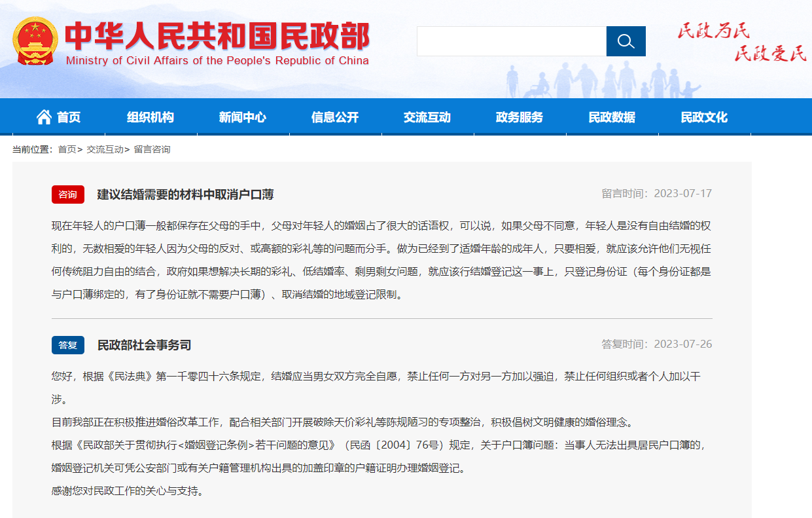812x518 pixels.
Task: Click the 民政为民 民政爱民 slogan graphic
Action: tap(742, 43)
